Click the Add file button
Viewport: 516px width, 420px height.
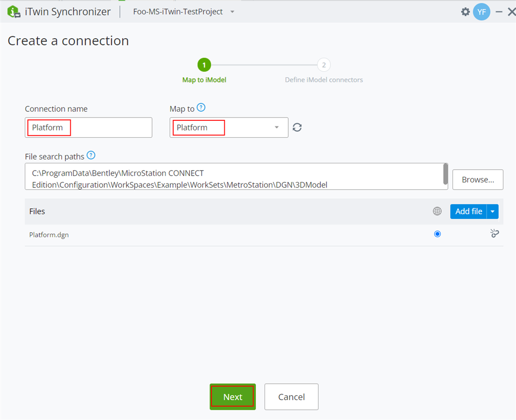click(468, 212)
